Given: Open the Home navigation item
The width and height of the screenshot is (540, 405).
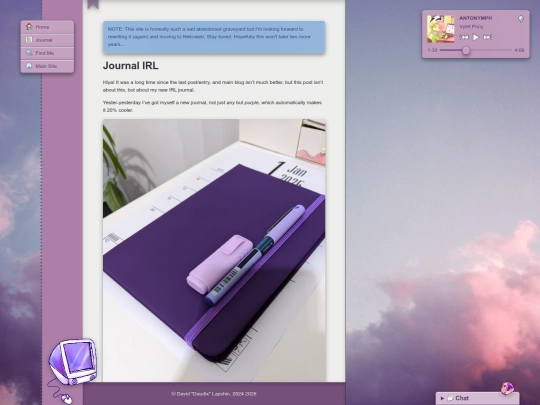Looking at the screenshot, I should pos(47,27).
